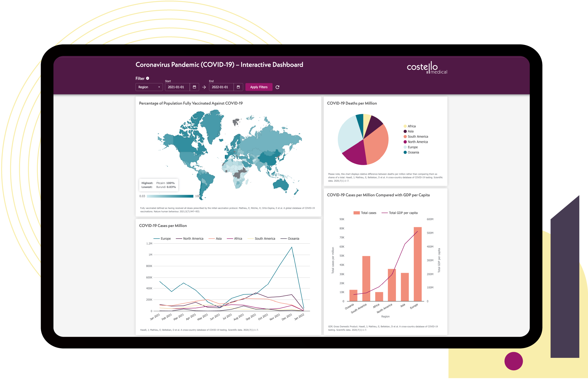
Task: Hide the North America line series
Action: (193, 239)
